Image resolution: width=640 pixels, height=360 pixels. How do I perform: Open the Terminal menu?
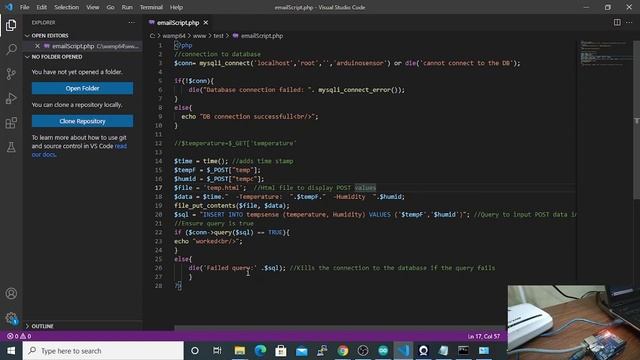point(151,7)
